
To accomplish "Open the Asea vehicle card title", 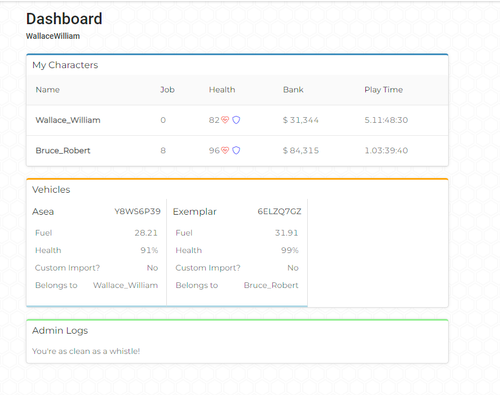I will 43,212.
